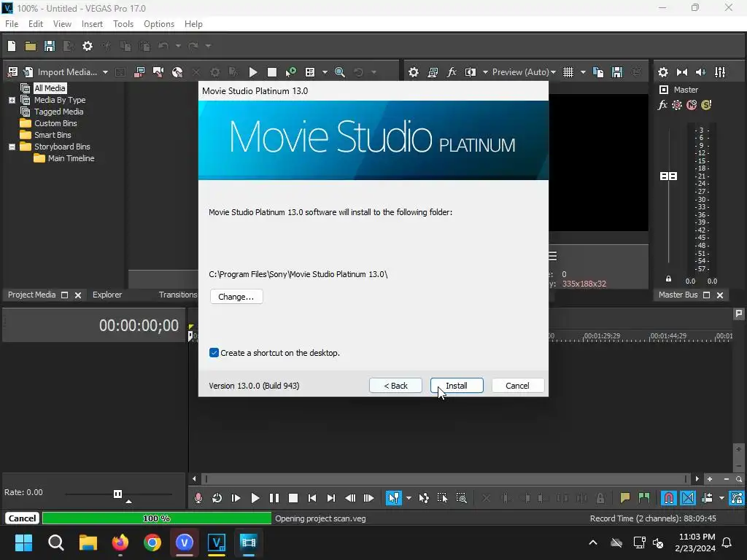The height and width of the screenshot is (560, 747).
Task: Click Remove unused media icon in Project Media
Action: tap(13, 72)
